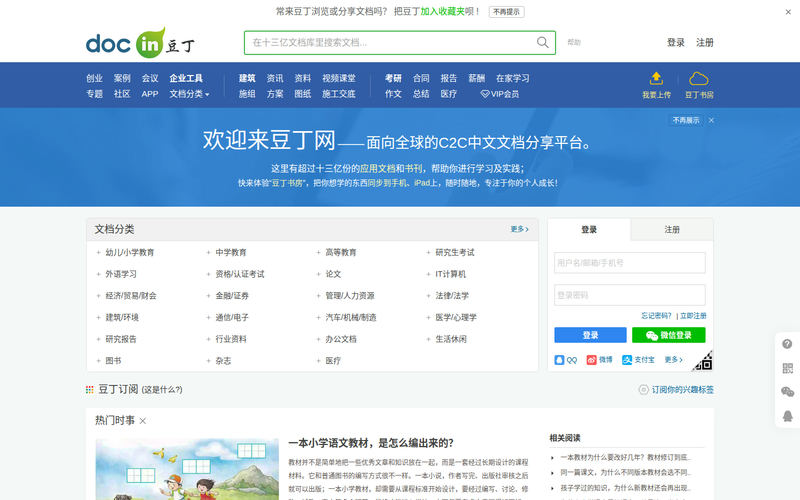This screenshot has height=500, width=800.
Task: Open the 办公文档 category
Action: (x=341, y=339)
